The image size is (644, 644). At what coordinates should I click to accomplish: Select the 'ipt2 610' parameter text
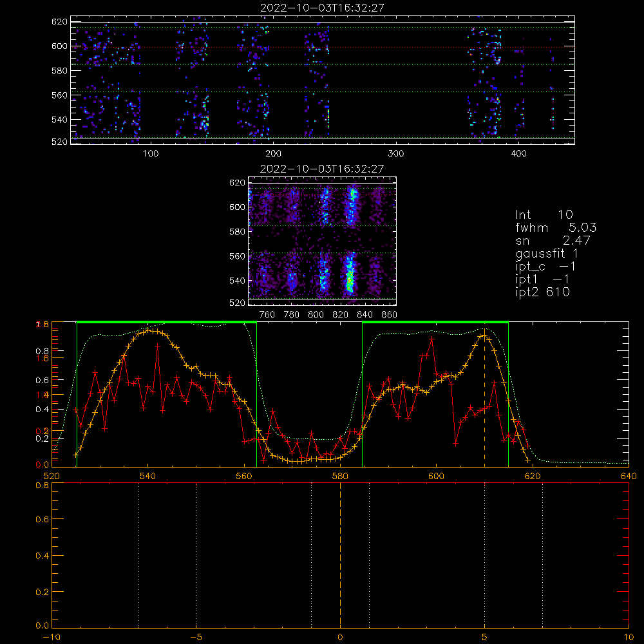pos(542,292)
